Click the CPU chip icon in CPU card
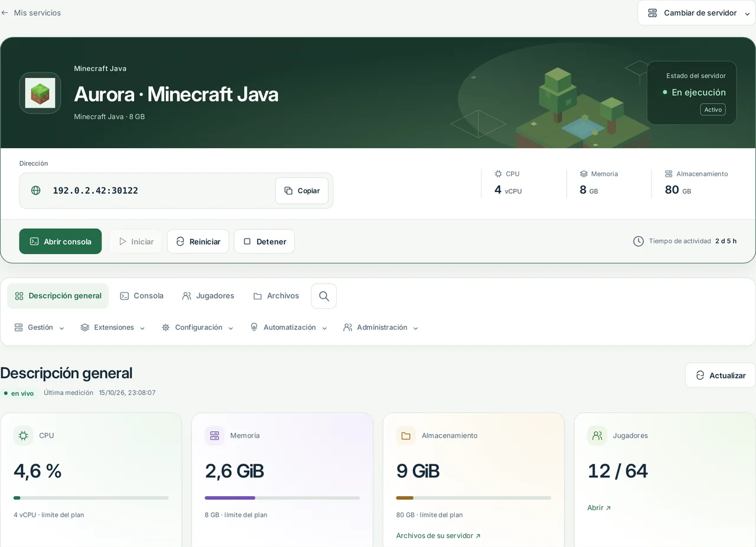This screenshot has height=547, width=756. coord(23,435)
